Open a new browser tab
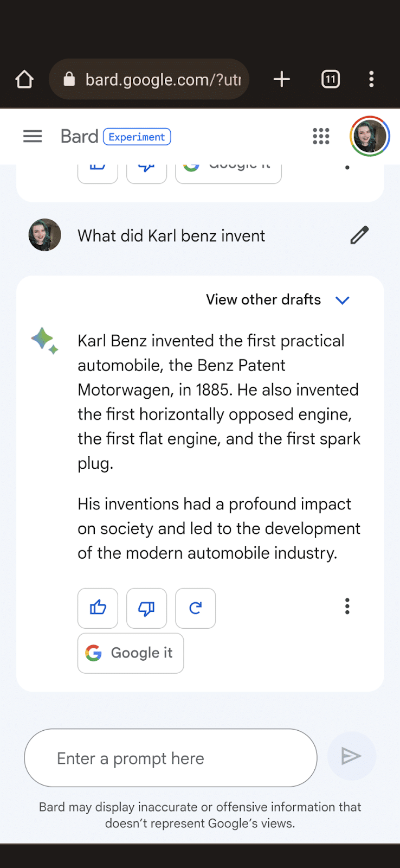Screen dimensions: 400x868 281,79
